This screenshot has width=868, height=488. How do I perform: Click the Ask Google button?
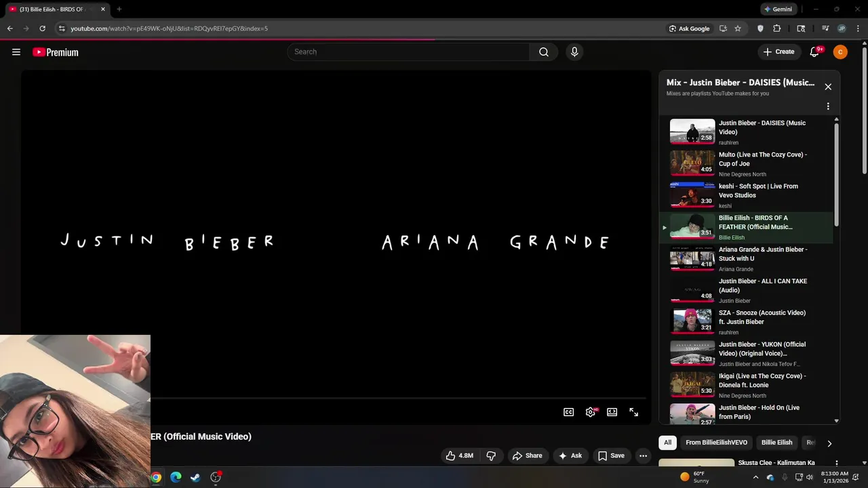pos(689,28)
